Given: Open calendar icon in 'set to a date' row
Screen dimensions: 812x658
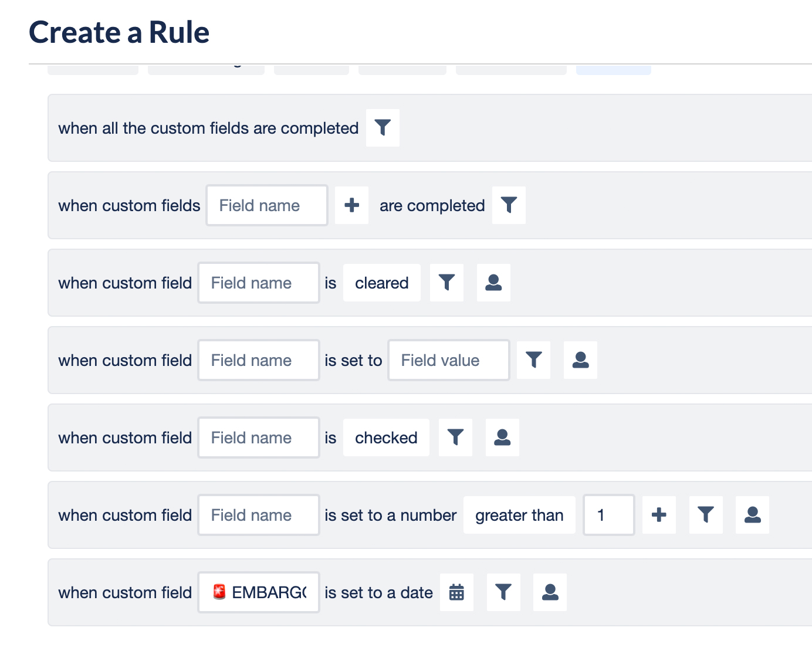Looking at the screenshot, I should click(x=456, y=592).
